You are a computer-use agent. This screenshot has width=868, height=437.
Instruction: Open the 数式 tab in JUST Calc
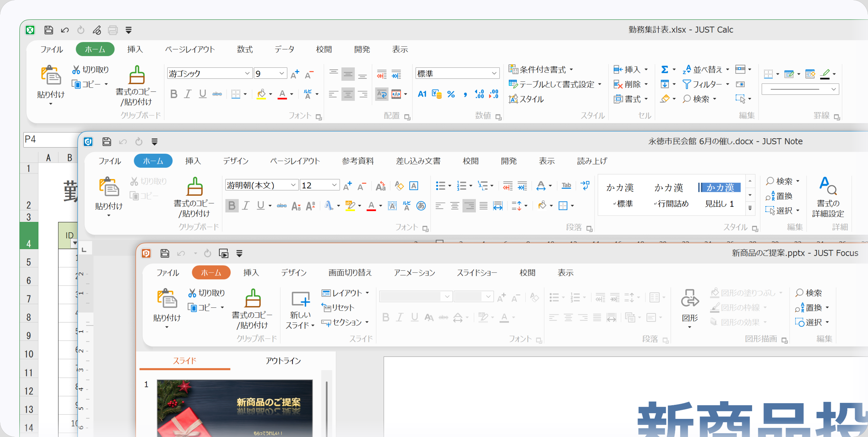pyautogui.click(x=245, y=50)
